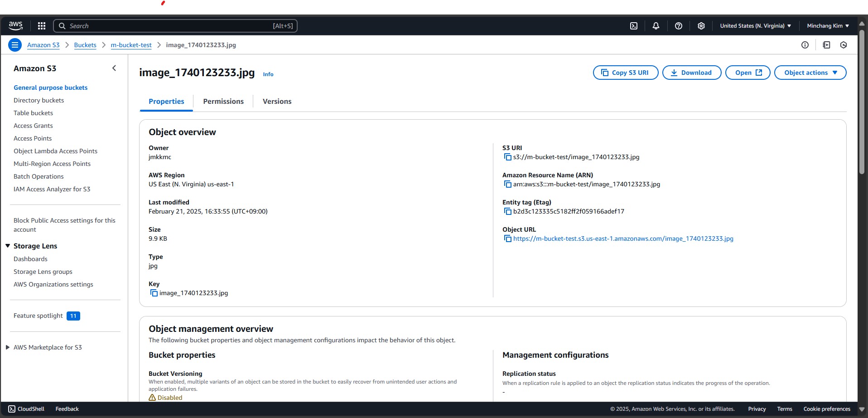Open Storage Lens Dashboards
The width and height of the screenshot is (868, 418).
(x=30, y=259)
